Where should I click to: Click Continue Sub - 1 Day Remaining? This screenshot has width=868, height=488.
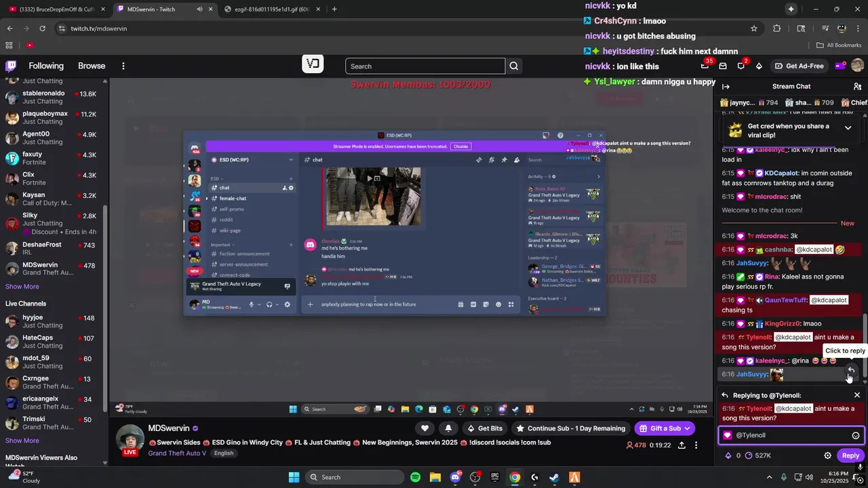571,428
